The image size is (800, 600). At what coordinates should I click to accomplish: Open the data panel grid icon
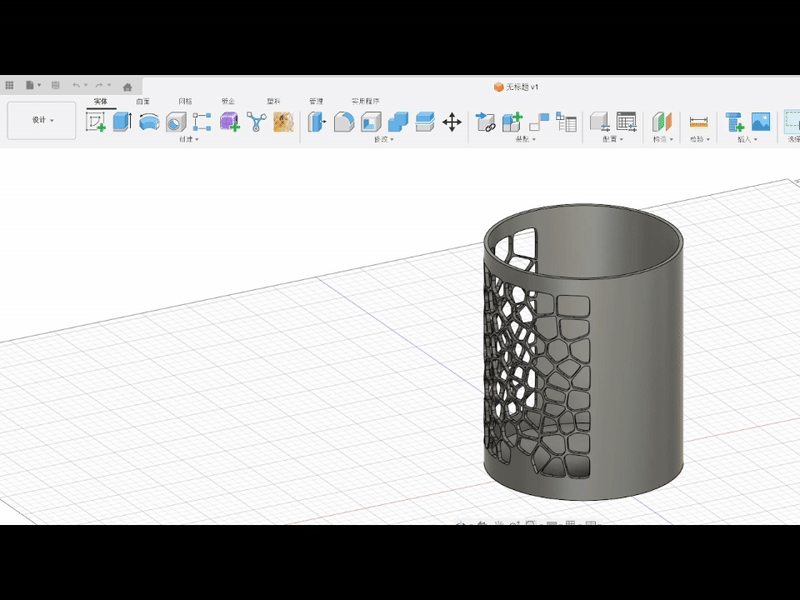pyautogui.click(x=9, y=85)
